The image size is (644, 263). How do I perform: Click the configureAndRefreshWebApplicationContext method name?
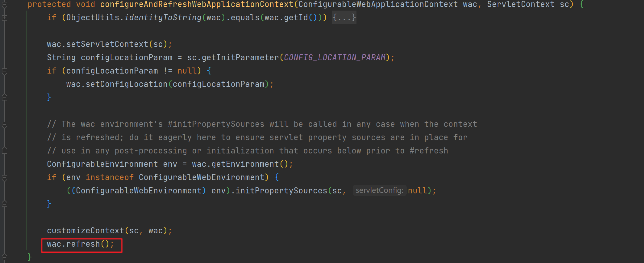click(197, 5)
